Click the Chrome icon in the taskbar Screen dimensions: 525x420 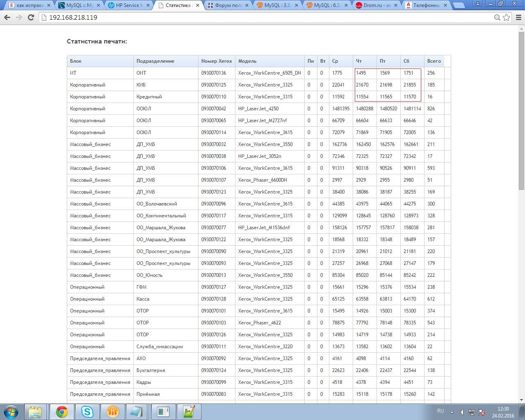62,411
